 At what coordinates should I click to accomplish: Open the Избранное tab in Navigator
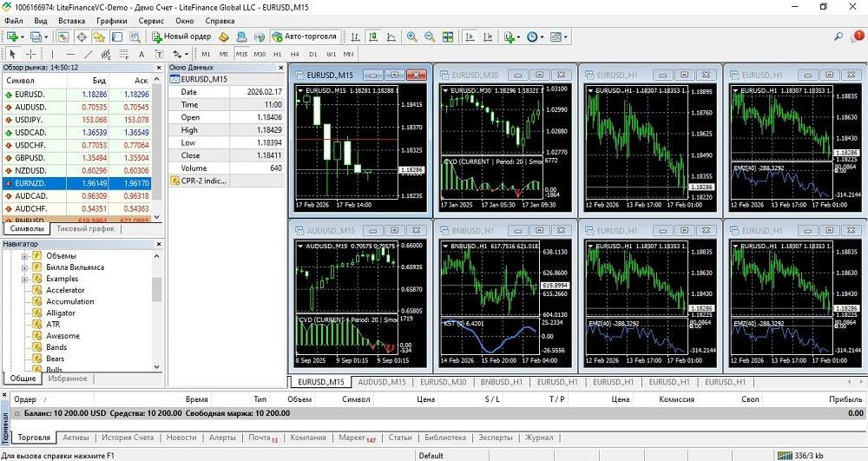68,379
